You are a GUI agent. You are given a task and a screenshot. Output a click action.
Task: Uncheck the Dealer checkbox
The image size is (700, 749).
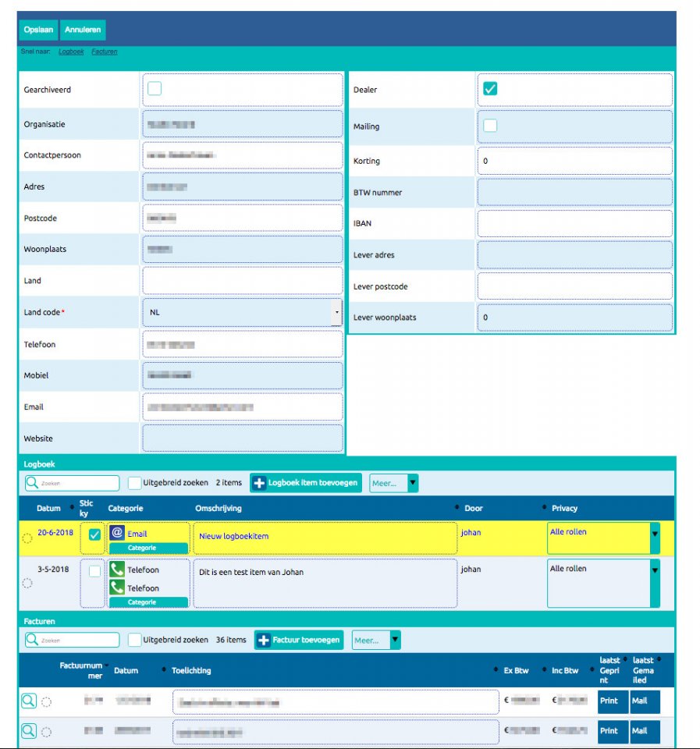click(x=490, y=88)
